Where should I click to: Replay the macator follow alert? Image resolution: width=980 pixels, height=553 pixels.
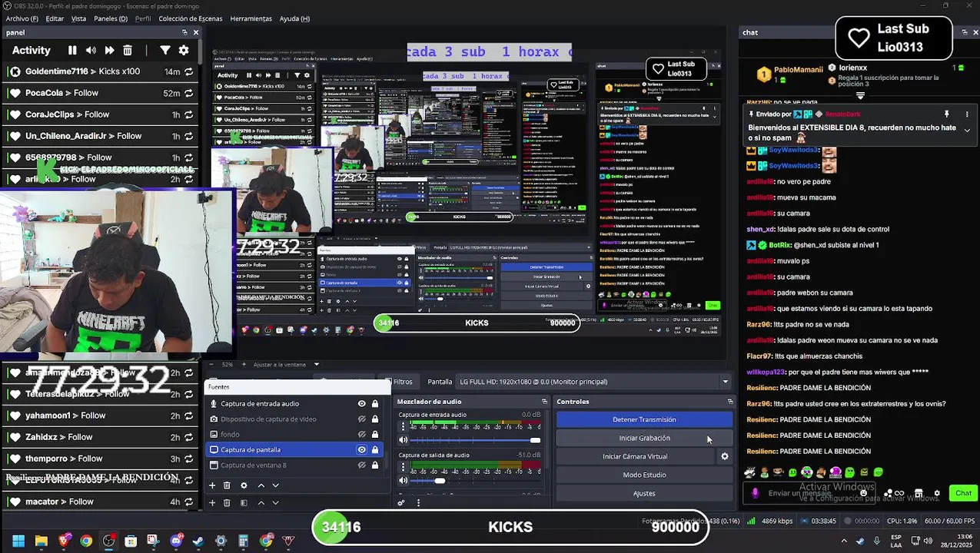coord(188,502)
